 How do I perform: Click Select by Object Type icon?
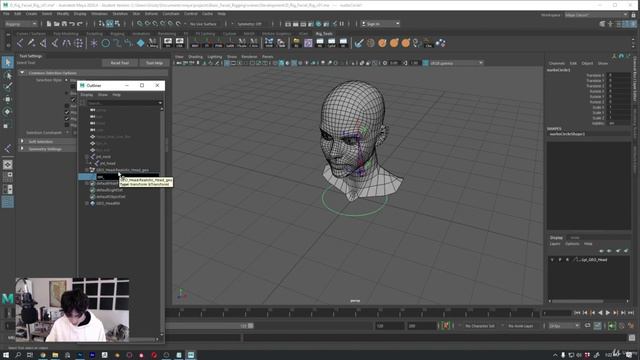tap(110, 24)
